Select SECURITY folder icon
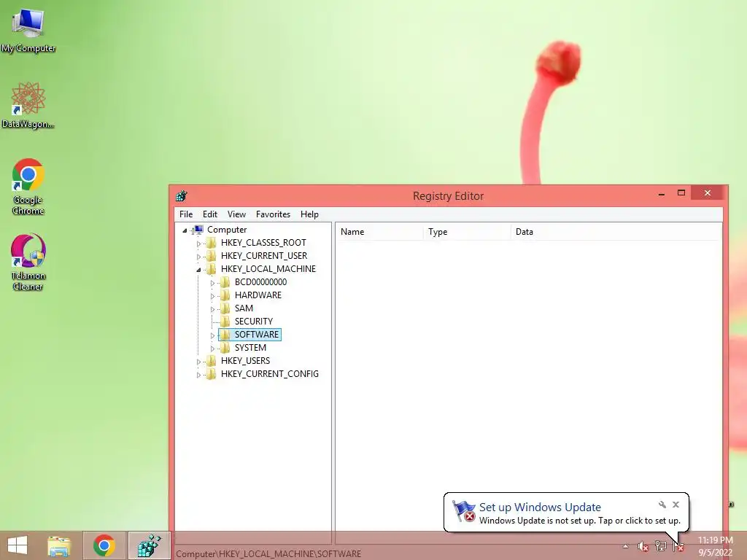Viewport: 747px width, 560px height. pos(225,322)
